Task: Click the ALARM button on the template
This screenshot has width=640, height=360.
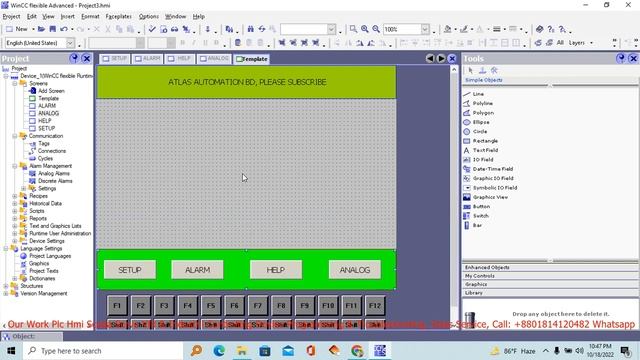Action: click(x=198, y=270)
